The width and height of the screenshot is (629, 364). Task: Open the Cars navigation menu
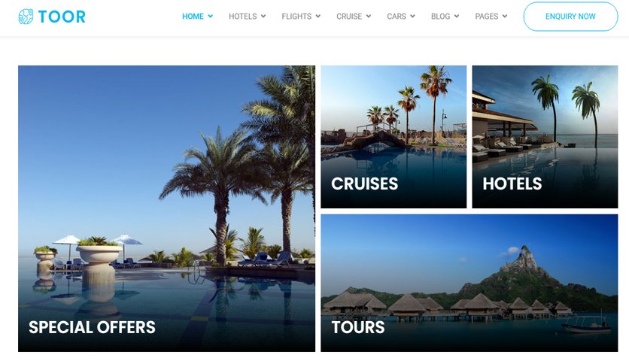tap(397, 17)
